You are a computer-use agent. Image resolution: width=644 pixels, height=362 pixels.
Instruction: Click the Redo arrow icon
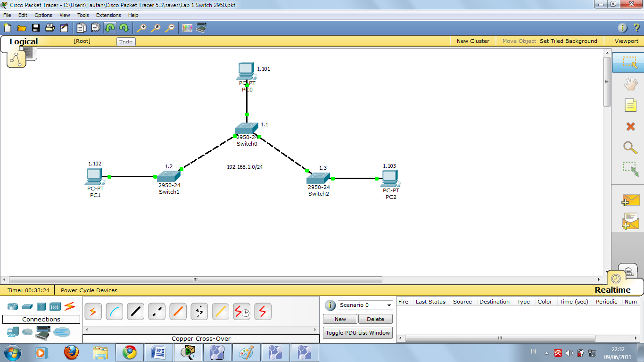coord(124,28)
